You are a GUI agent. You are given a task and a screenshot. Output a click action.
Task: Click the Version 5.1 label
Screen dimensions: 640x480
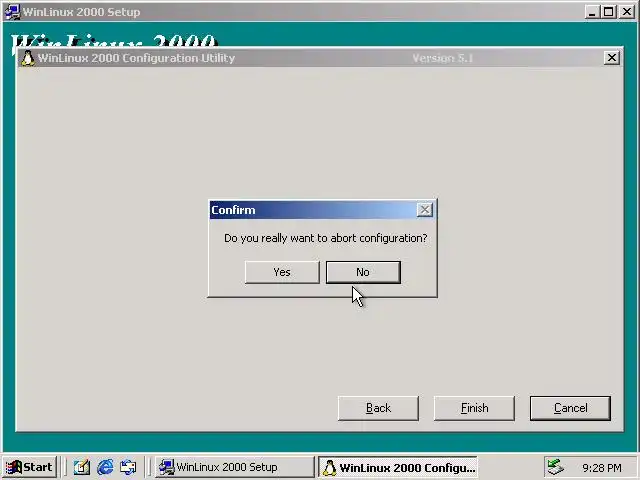point(443,58)
